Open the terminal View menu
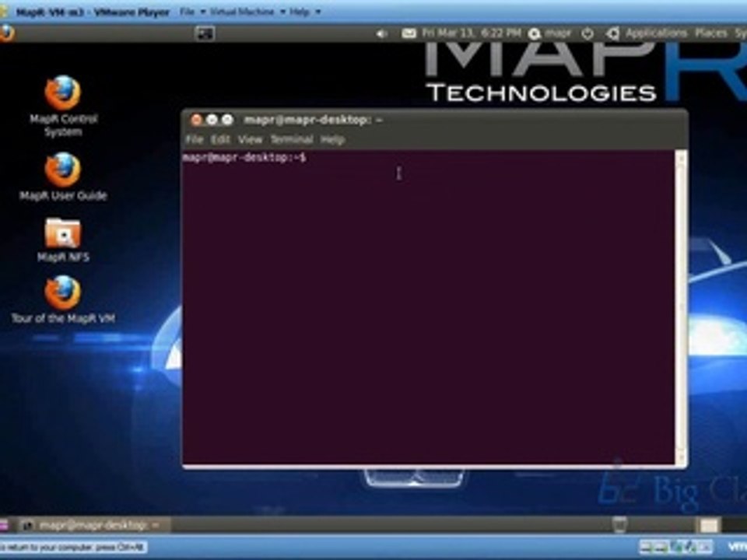Viewport: 747px width, 560px height. pyautogui.click(x=250, y=139)
